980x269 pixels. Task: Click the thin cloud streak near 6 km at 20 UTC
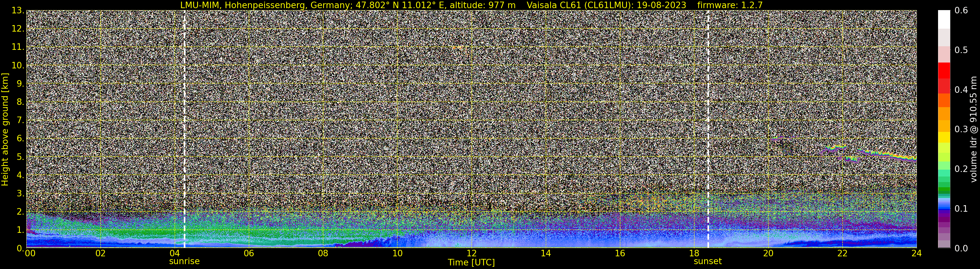point(785,138)
